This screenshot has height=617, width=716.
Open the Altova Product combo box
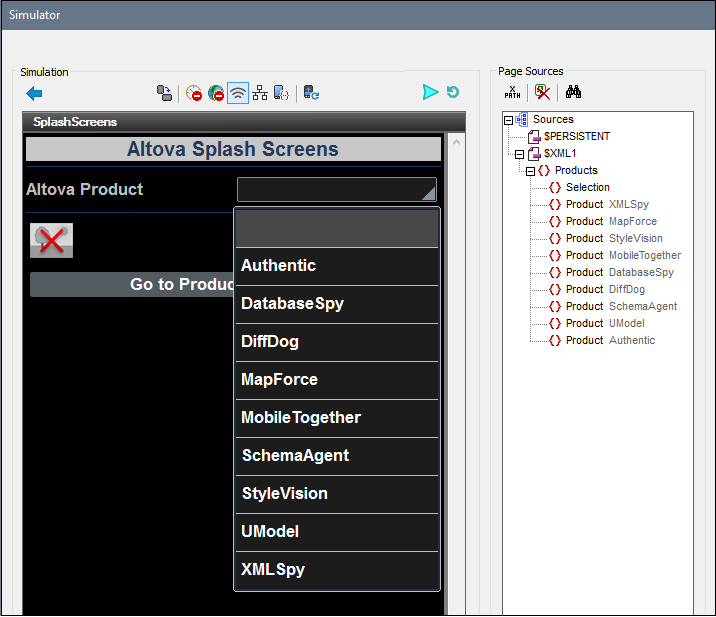click(336, 190)
